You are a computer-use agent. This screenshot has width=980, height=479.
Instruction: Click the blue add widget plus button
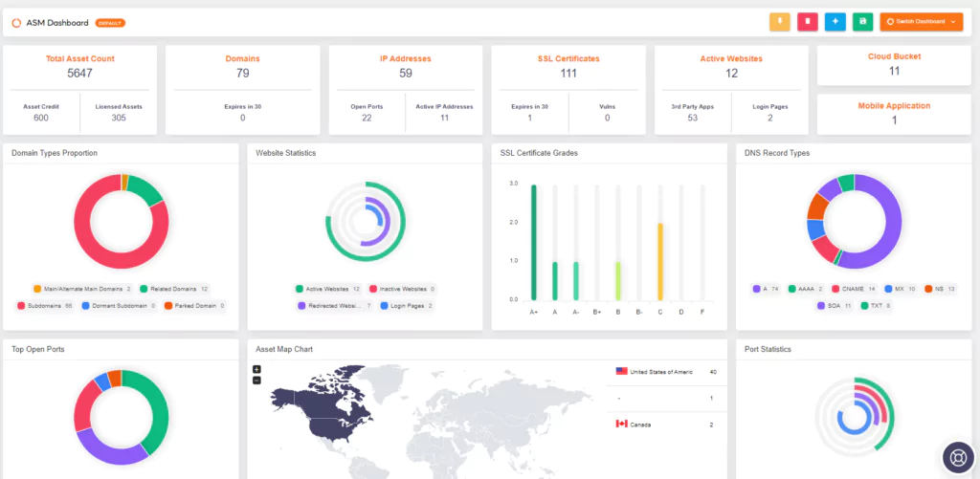(835, 21)
